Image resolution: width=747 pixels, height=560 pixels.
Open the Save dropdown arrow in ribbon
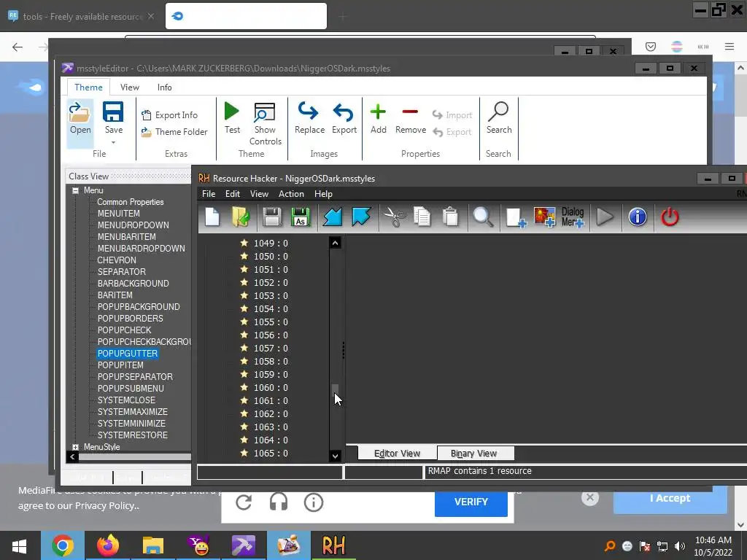[113, 142]
